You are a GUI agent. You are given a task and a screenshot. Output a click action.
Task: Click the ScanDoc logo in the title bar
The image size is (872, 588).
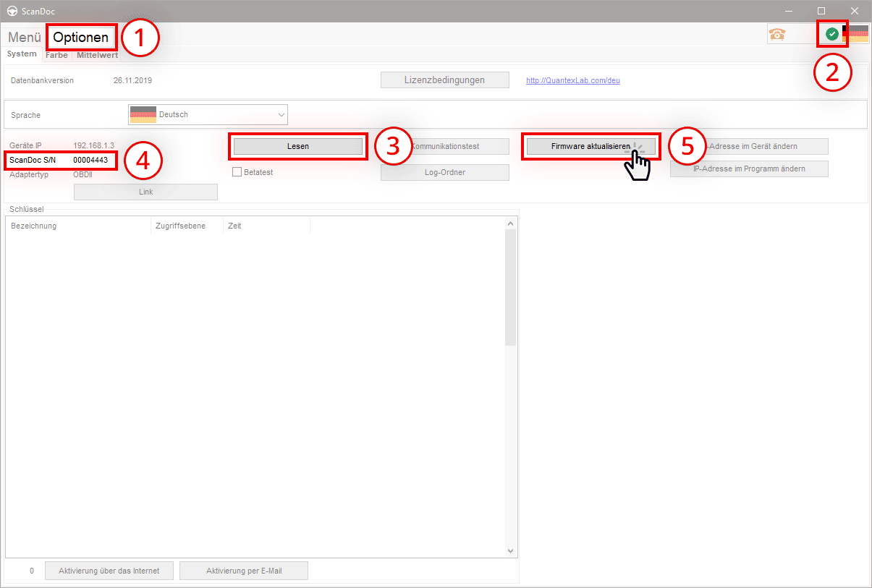tap(11, 11)
